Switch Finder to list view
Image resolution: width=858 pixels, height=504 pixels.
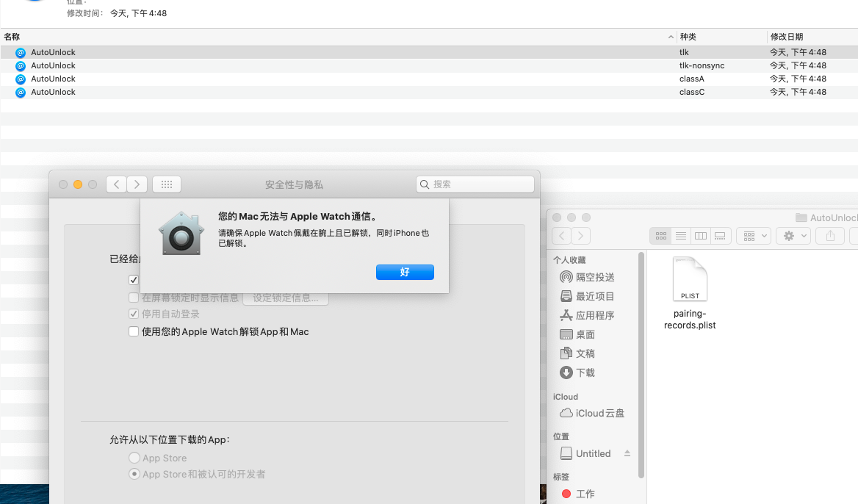(681, 236)
